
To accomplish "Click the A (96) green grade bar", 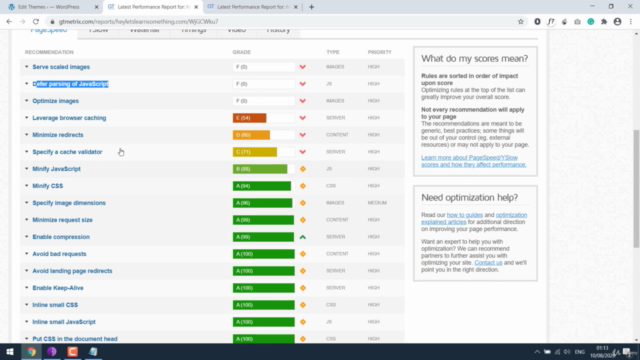I will tap(262, 203).
